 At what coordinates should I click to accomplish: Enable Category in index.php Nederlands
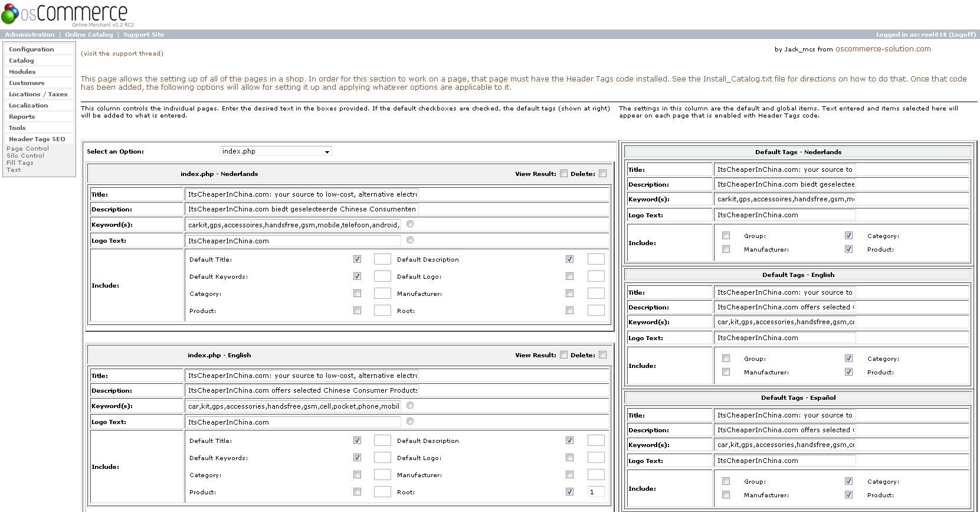[358, 293]
